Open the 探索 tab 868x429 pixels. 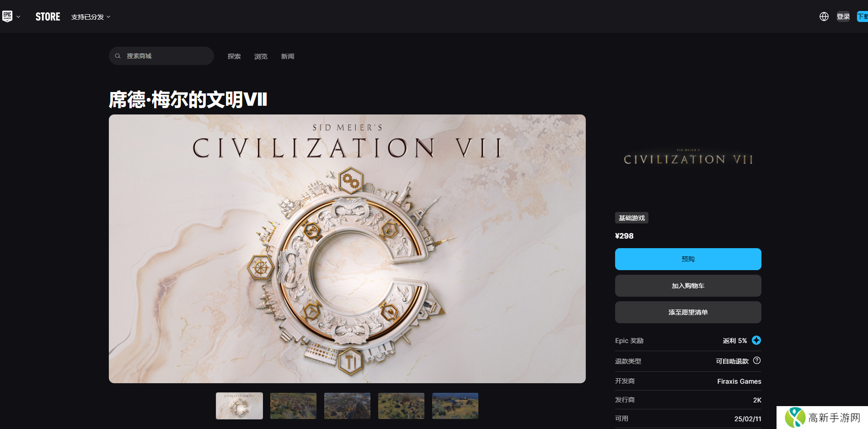234,56
